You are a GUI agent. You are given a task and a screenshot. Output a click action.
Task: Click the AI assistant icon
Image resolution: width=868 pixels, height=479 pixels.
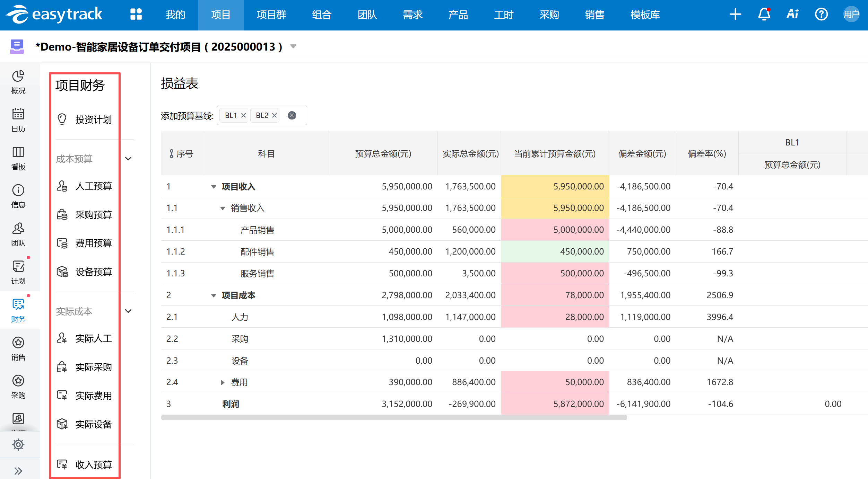[792, 15]
